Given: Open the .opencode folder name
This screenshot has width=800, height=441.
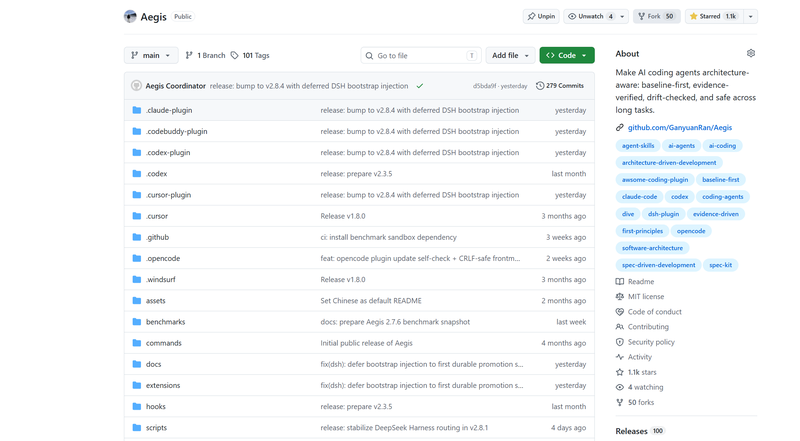Looking at the screenshot, I should (163, 258).
